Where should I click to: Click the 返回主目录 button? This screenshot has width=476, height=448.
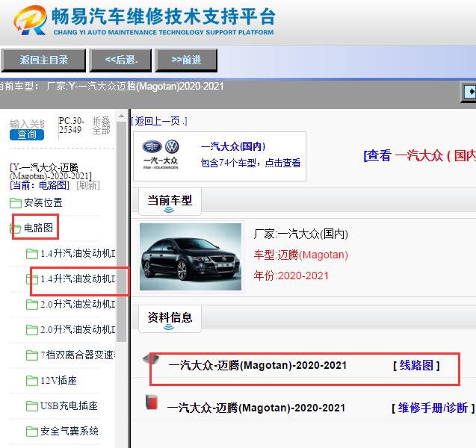[x=43, y=60]
